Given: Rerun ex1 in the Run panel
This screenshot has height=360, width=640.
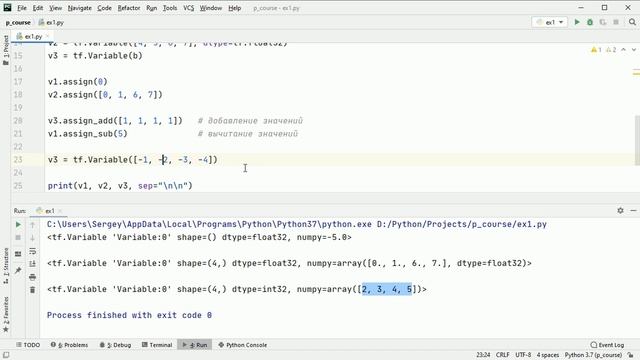Looking at the screenshot, I should pyautogui.click(x=18, y=224).
